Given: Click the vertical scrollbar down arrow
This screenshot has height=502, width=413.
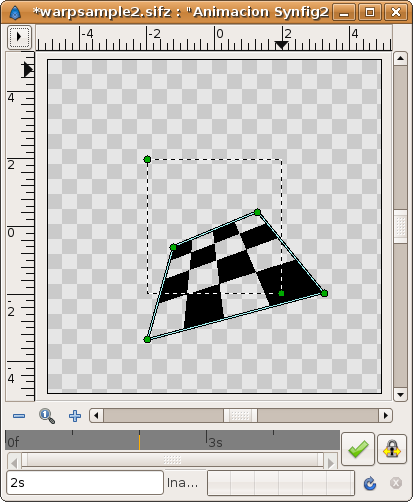Looking at the screenshot, I should pos(400,395).
